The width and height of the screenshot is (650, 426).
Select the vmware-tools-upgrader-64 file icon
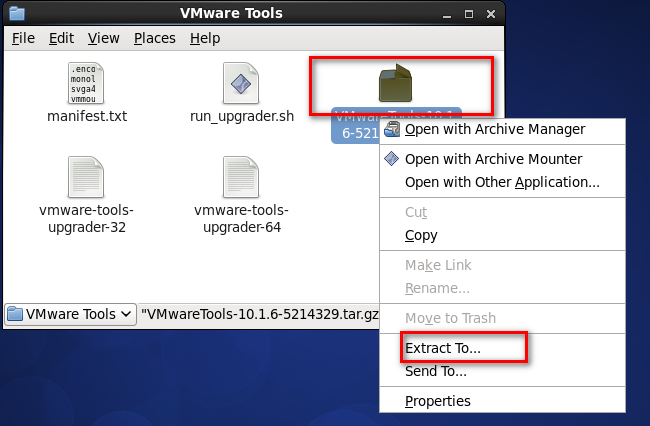pyautogui.click(x=241, y=177)
